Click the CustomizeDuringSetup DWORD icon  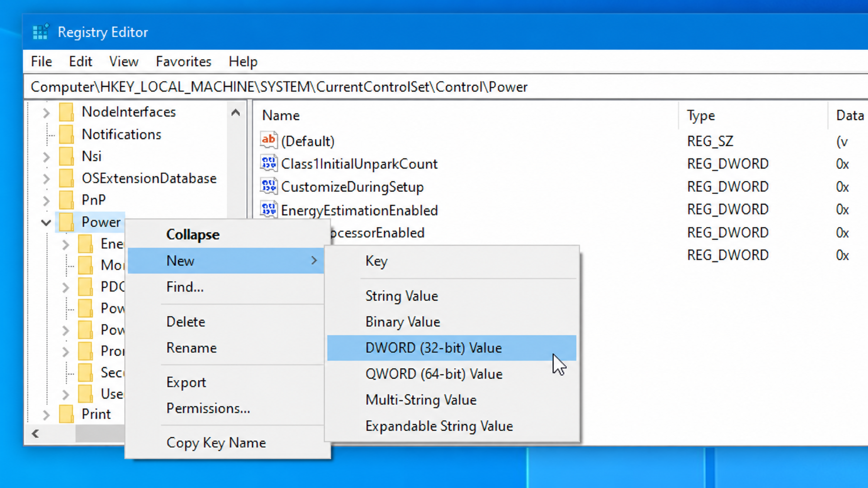click(268, 186)
